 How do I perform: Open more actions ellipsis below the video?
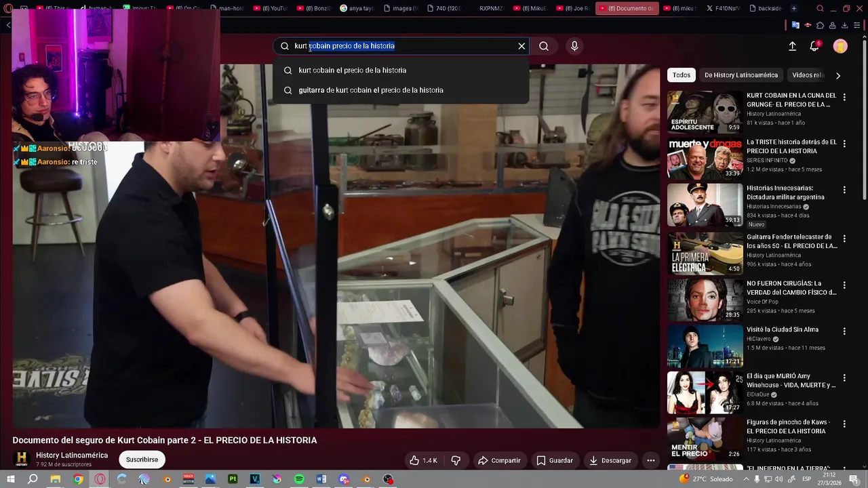(x=651, y=460)
